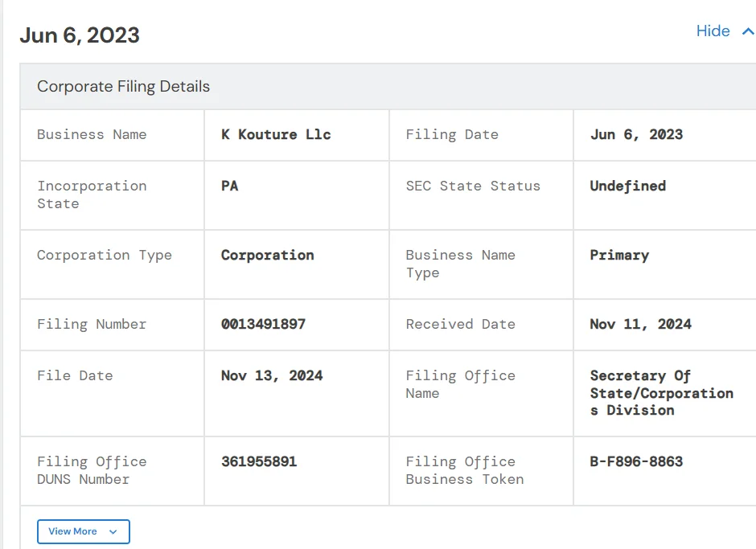Click the business token B-F896-8863
756x549 pixels.
(636, 462)
